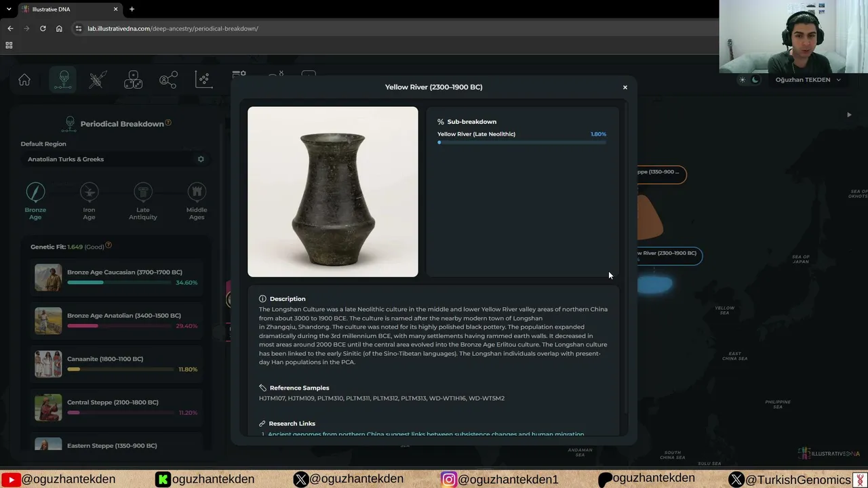Click the Bronze Age Caucasian 34.60% progress bar
This screenshot has height=488, width=868.
pos(119,283)
